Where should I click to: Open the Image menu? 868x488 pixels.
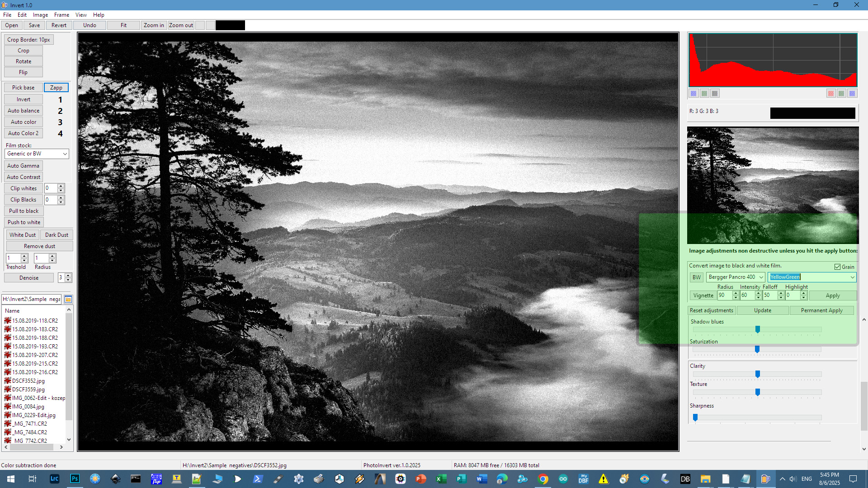(40, 15)
